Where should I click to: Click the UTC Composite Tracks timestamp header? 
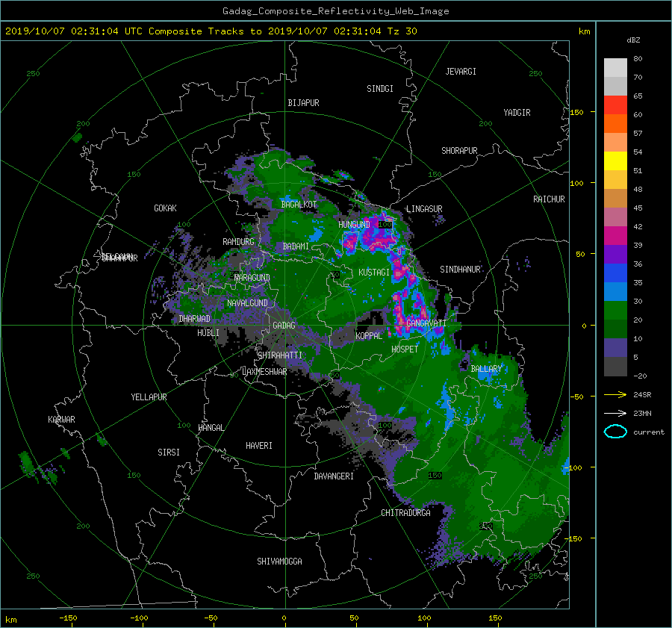[x=211, y=31]
